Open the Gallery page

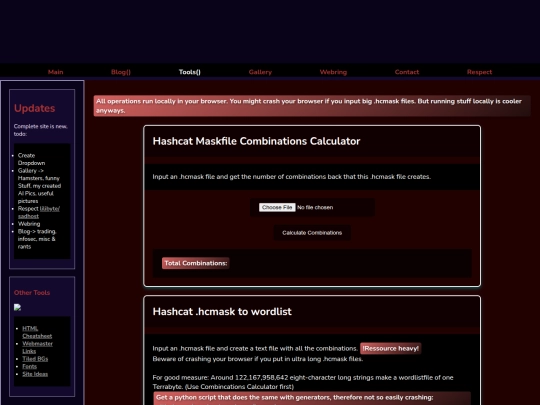260,72
